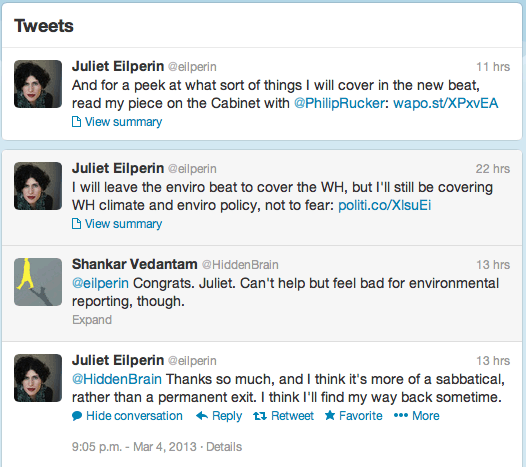This screenshot has width=526, height=467.
Task: Click the Favorite star icon
Action: click(x=330, y=415)
